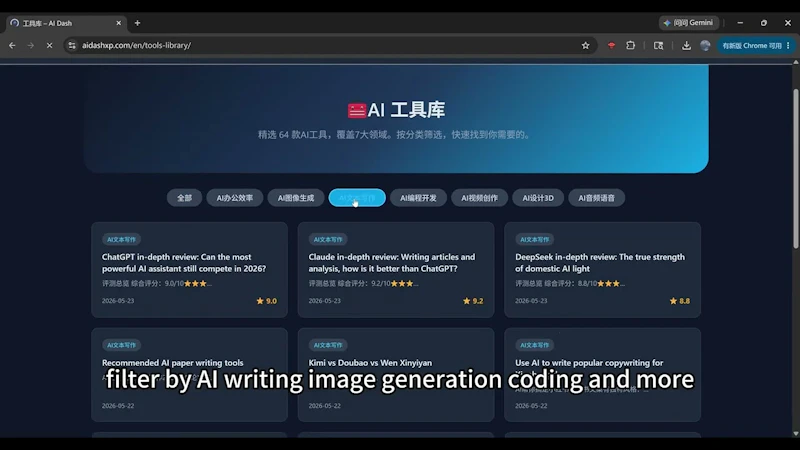800x450 pixels.
Task: Filter by AI图像生成
Action: click(x=296, y=198)
